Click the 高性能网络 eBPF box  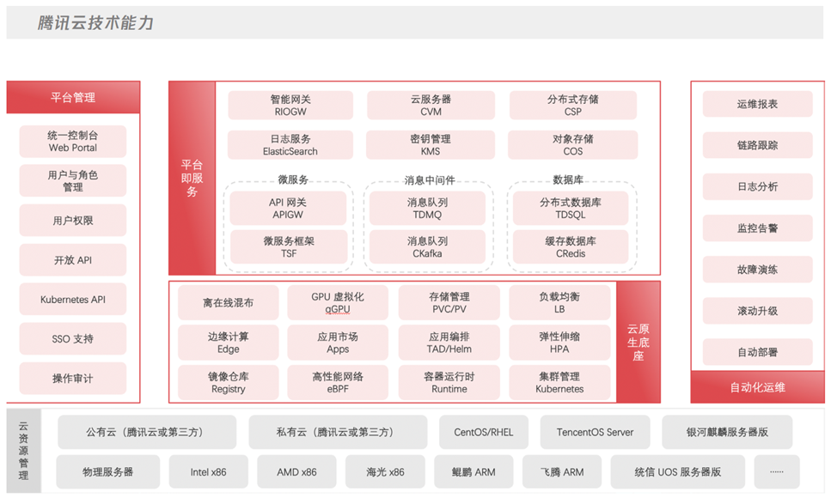point(338,383)
